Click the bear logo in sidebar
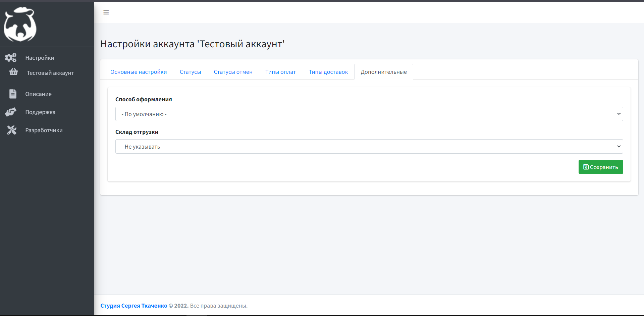Screen dimensions: 644x316 (20, 24)
